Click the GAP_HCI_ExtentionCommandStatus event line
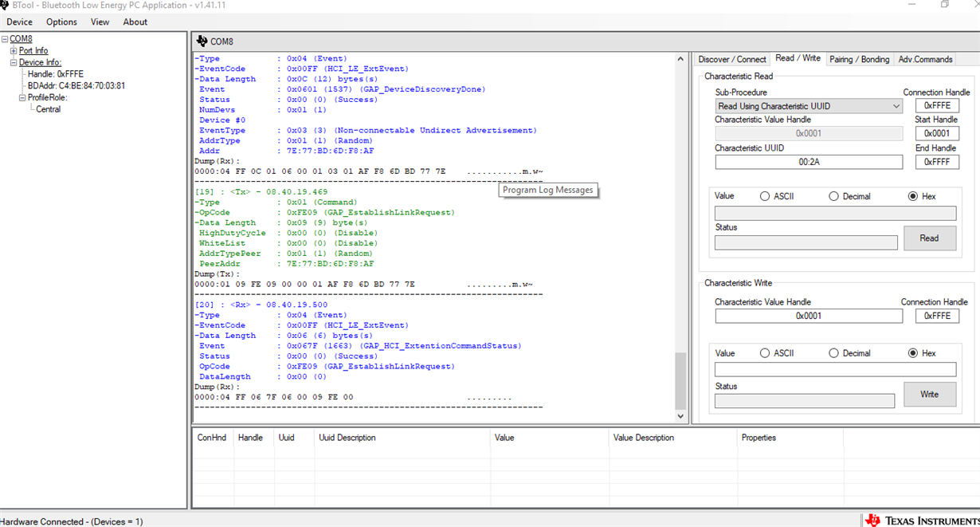The height and width of the screenshot is (527, 980). pos(360,346)
